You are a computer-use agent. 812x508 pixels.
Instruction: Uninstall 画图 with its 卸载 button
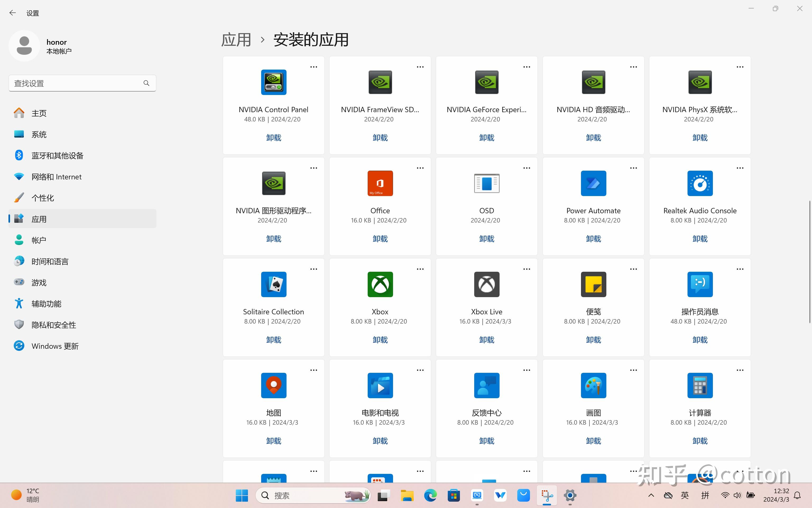coord(593,441)
